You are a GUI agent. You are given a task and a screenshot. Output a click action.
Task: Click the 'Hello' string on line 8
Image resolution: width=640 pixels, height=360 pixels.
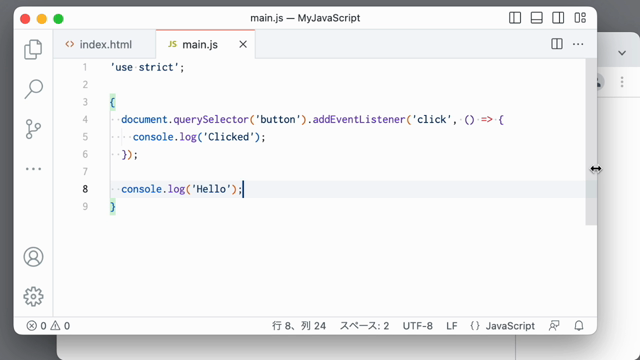[211, 189]
